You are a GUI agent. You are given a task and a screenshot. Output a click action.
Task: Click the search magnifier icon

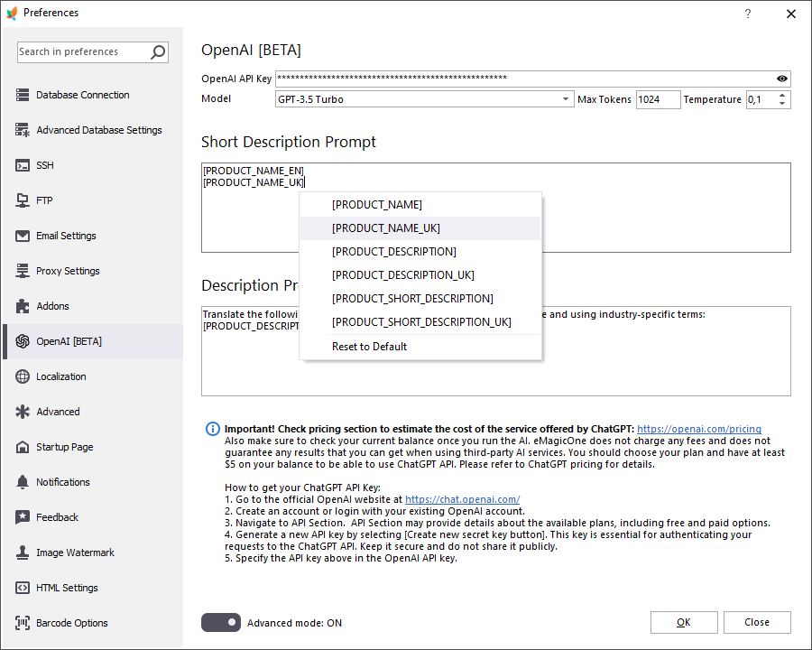[x=157, y=51]
